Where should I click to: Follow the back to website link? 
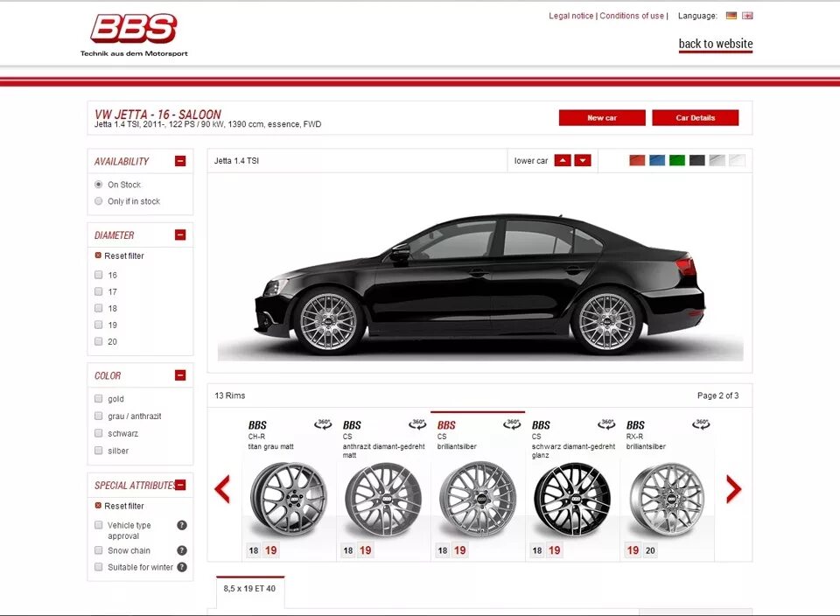(x=716, y=44)
